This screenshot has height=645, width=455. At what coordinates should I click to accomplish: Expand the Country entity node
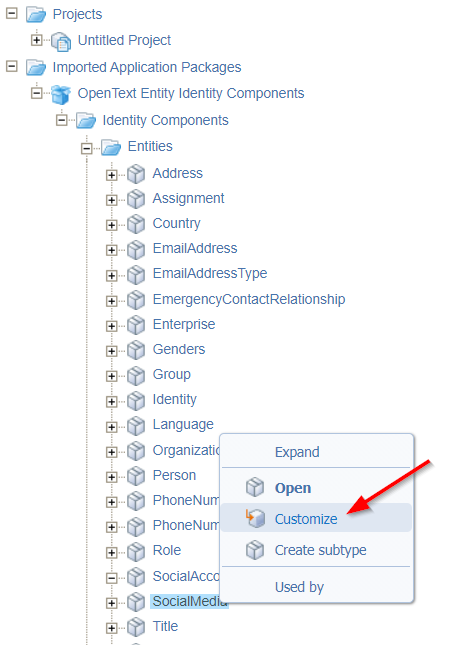coord(111,225)
